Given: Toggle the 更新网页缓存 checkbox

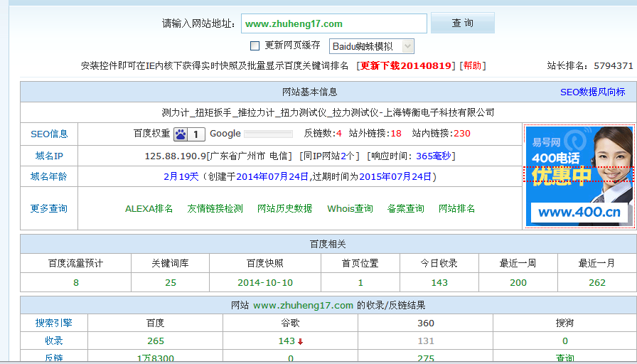Looking at the screenshot, I should (x=255, y=45).
